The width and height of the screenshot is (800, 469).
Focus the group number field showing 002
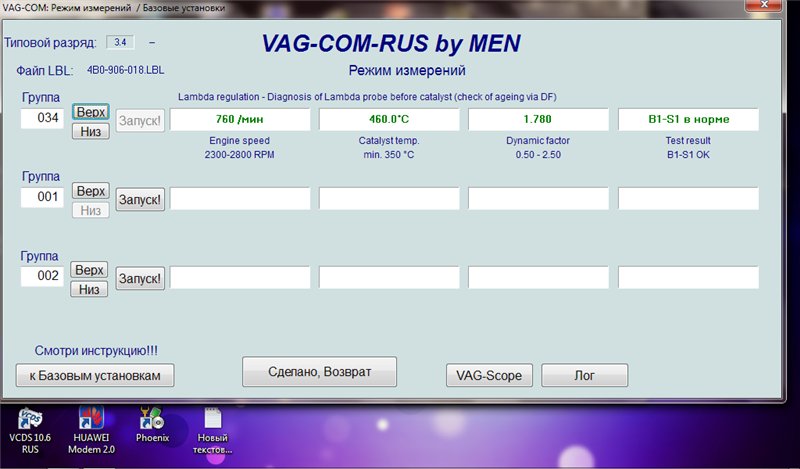(x=42, y=276)
